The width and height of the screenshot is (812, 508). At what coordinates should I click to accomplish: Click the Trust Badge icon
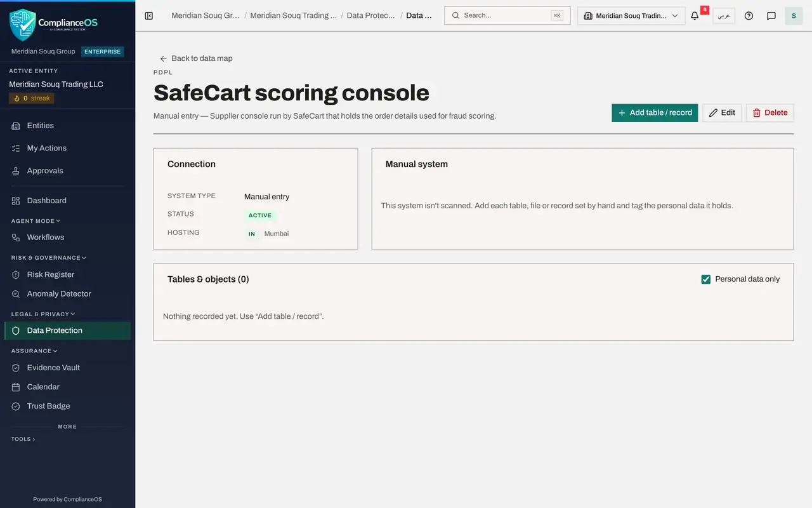point(16,406)
